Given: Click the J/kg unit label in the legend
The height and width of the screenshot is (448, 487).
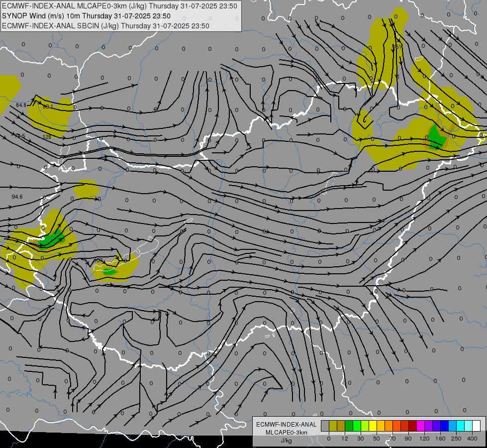Looking at the screenshot, I should (x=287, y=441).
